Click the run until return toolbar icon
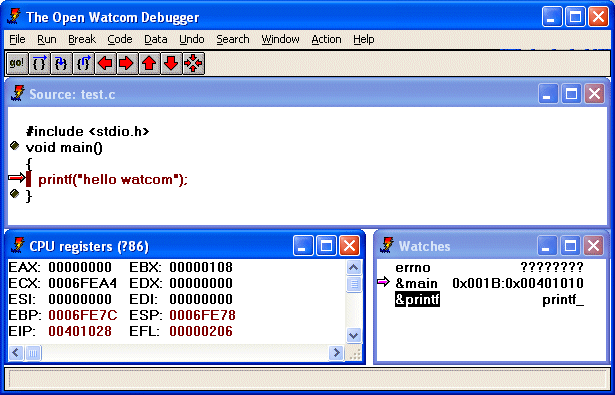This screenshot has width=615, height=395. tap(83, 63)
